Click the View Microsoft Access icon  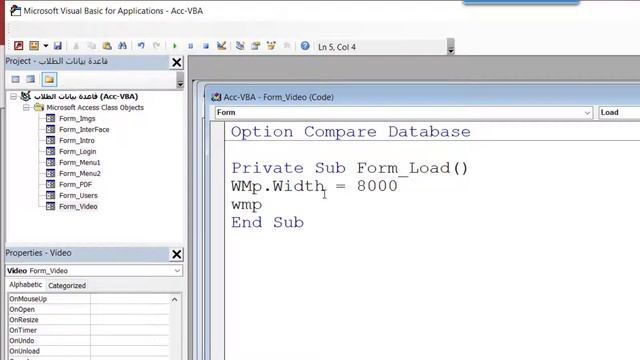(x=18, y=46)
